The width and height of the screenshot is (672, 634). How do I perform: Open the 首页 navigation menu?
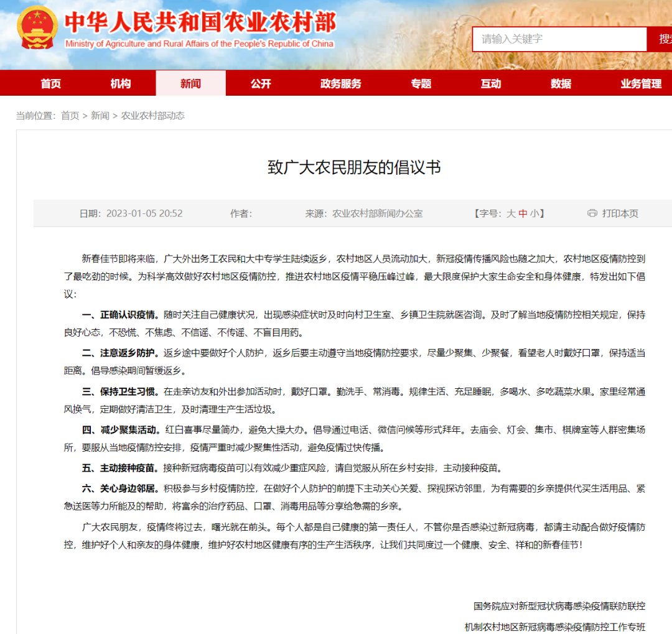(x=51, y=83)
